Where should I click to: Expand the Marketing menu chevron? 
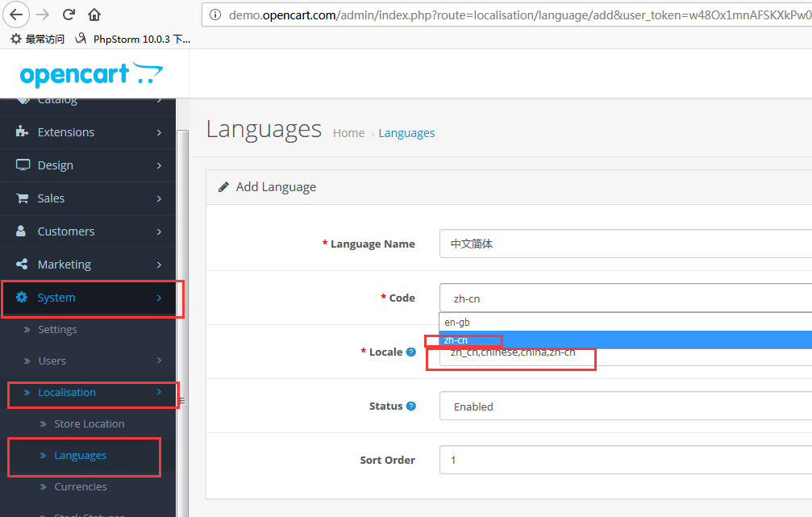click(159, 265)
